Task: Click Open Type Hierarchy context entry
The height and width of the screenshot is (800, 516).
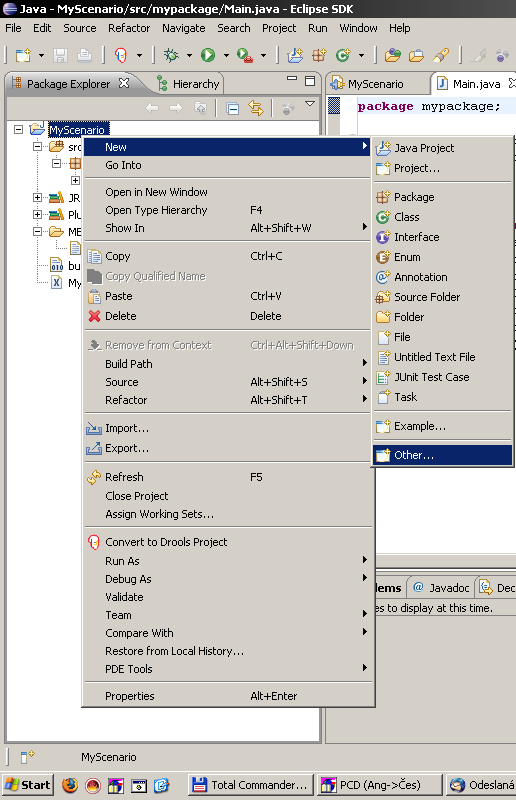Action: 228,210
